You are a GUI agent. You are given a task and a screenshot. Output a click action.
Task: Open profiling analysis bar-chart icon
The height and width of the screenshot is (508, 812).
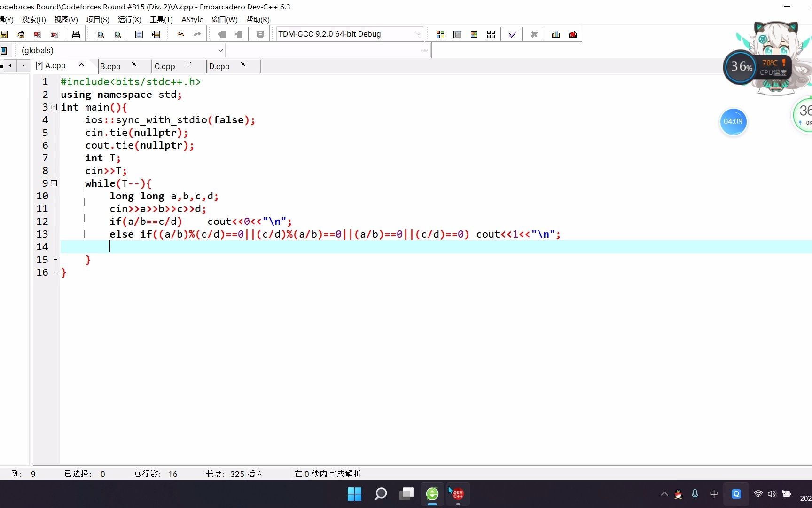click(555, 34)
